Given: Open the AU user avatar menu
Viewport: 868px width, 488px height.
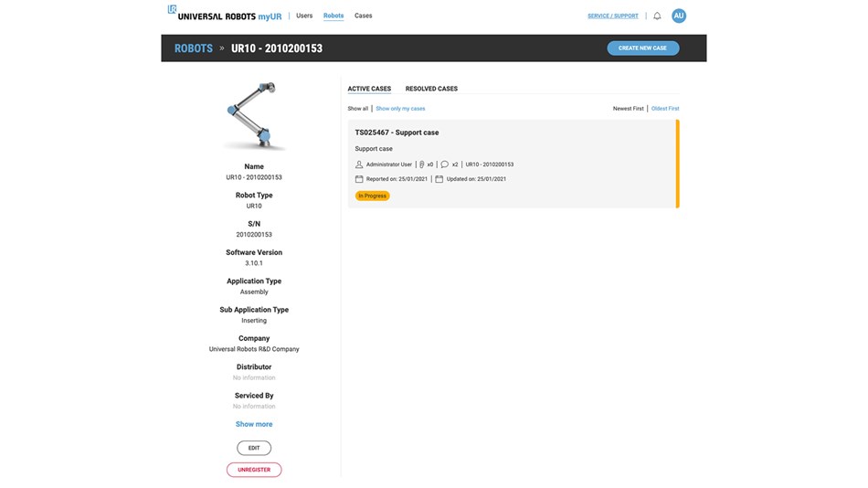Looking at the screenshot, I should tap(679, 16).
